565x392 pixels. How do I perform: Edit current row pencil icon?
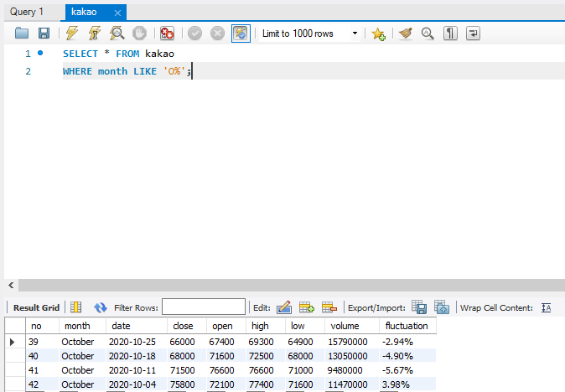pos(284,307)
